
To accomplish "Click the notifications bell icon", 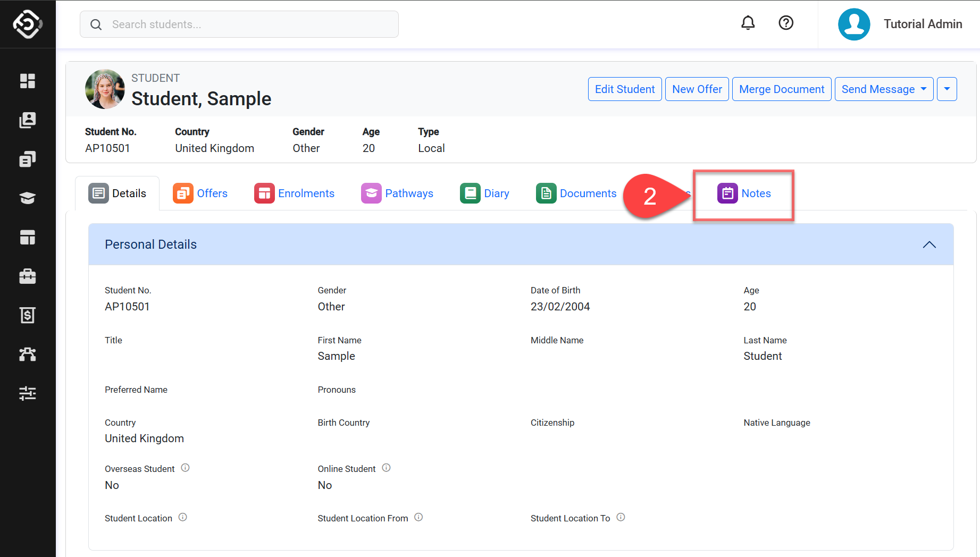I will (748, 23).
